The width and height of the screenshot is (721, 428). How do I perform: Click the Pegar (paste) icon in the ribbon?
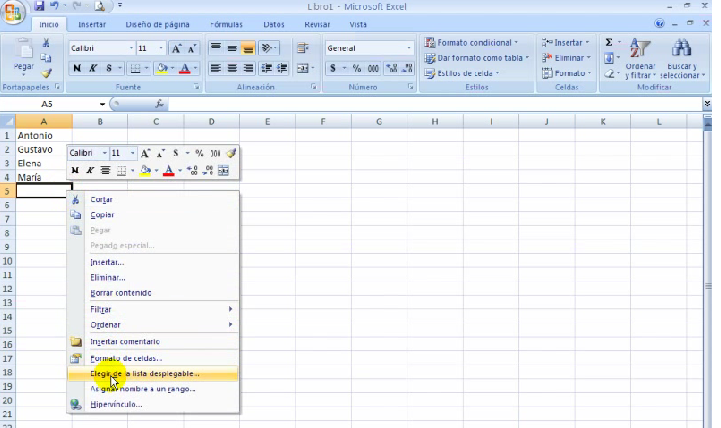(22, 52)
